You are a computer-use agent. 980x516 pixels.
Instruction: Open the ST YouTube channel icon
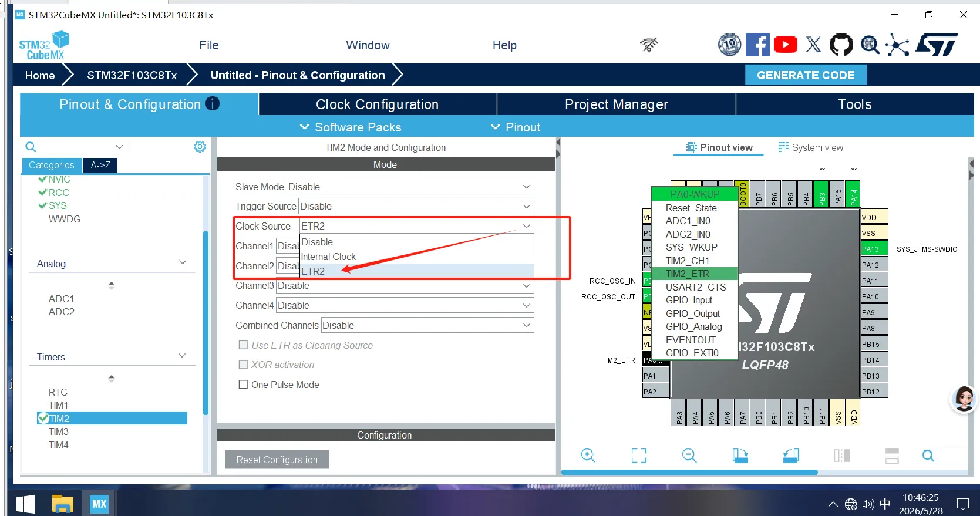point(786,45)
